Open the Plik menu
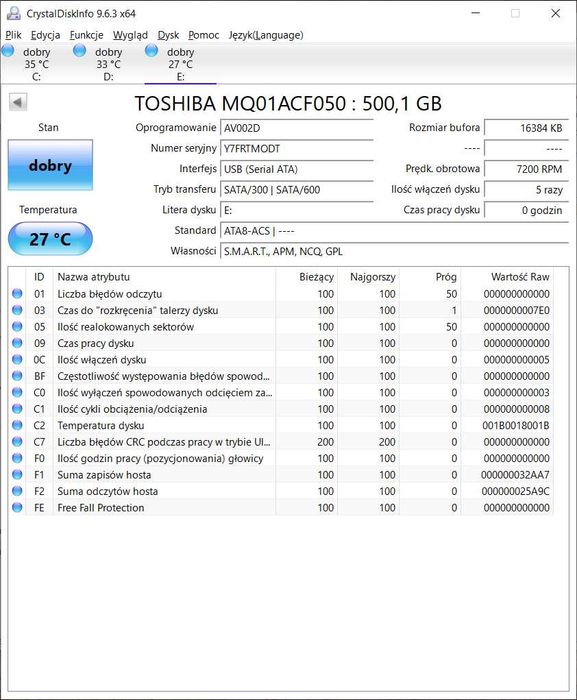577x700 pixels. (13, 35)
